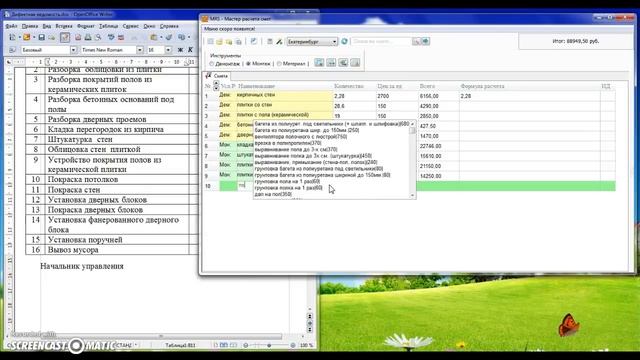Open Page Preview in Writer toolbar
The width and height of the screenshot is (640, 360).
pyautogui.click(x=98, y=38)
